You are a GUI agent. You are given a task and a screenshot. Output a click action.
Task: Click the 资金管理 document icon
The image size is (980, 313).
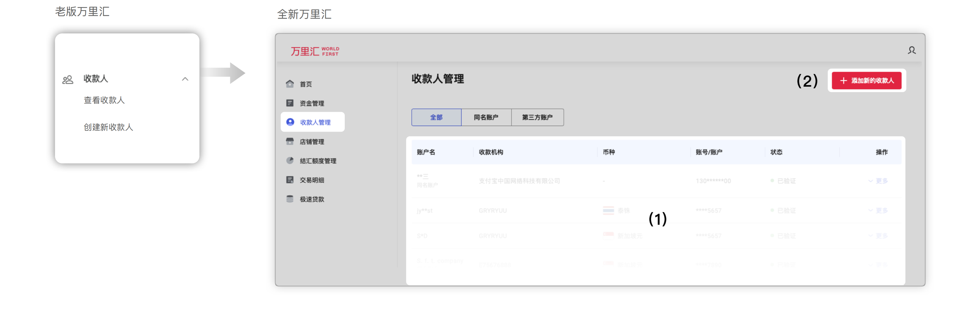(x=289, y=103)
